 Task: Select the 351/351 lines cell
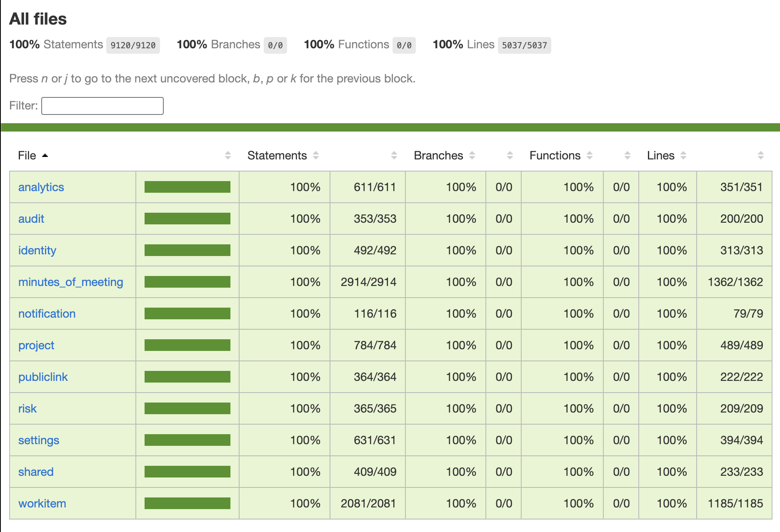tap(735, 187)
